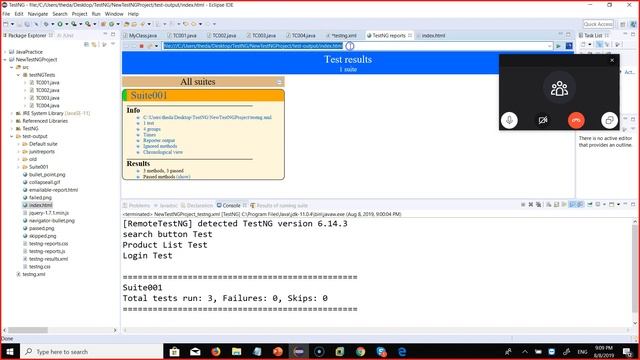This screenshot has width=640, height=360.
Task: Click the Suite001 header in report
Action: (x=203, y=95)
